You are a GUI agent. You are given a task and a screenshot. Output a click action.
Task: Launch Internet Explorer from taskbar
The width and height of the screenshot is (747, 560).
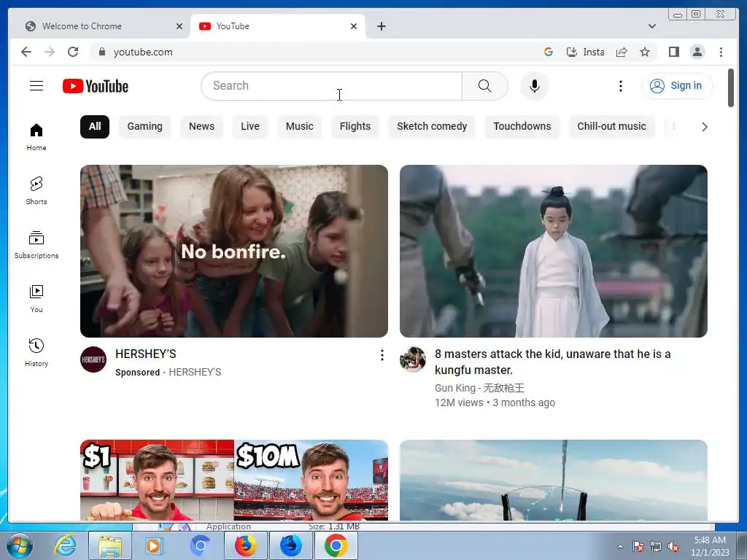(65, 545)
